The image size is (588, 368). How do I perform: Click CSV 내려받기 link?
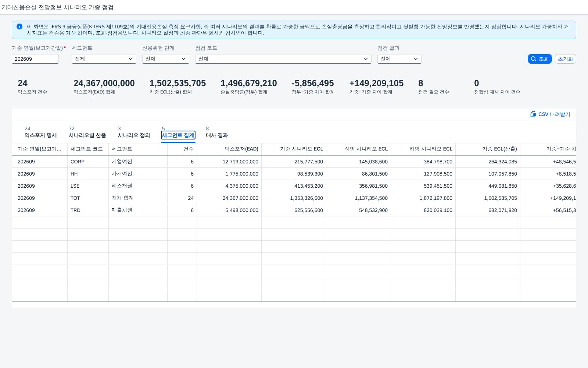[550, 114]
